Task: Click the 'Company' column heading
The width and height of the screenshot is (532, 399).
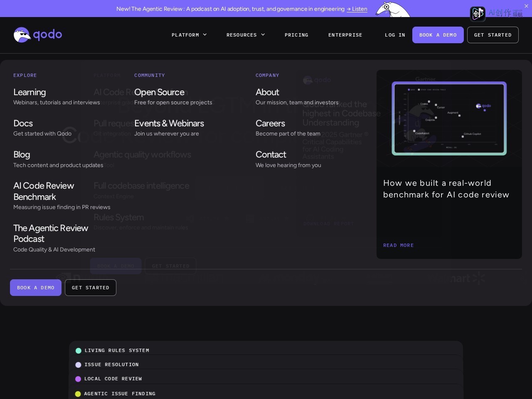Action: pyautogui.click(x=267, y=75)
